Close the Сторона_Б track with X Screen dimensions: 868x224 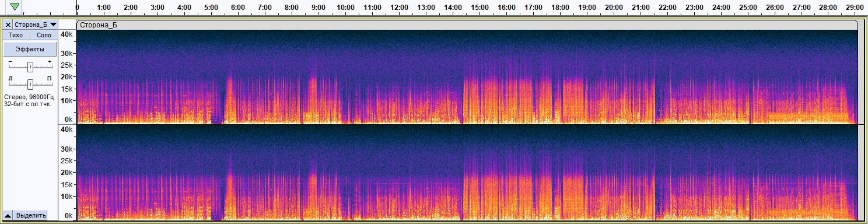tap(8, 24)
